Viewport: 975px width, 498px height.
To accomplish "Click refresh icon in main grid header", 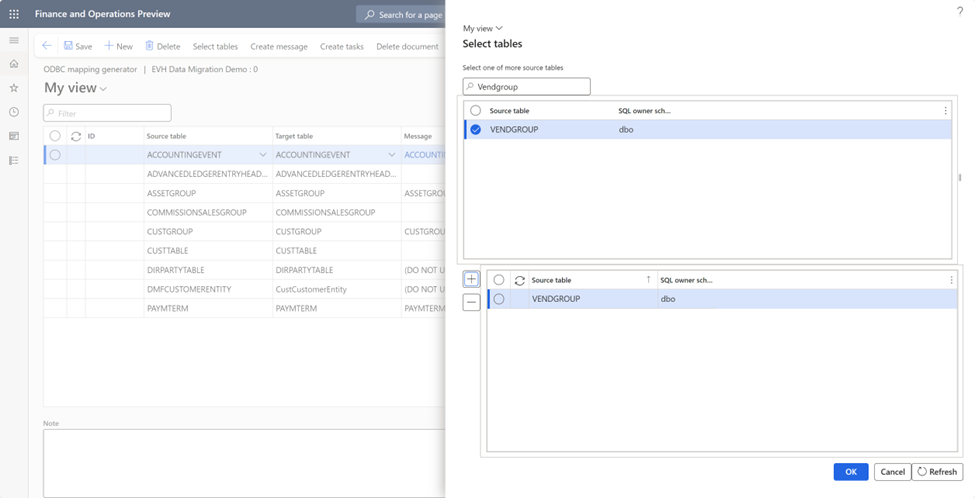I will point(76,136).
